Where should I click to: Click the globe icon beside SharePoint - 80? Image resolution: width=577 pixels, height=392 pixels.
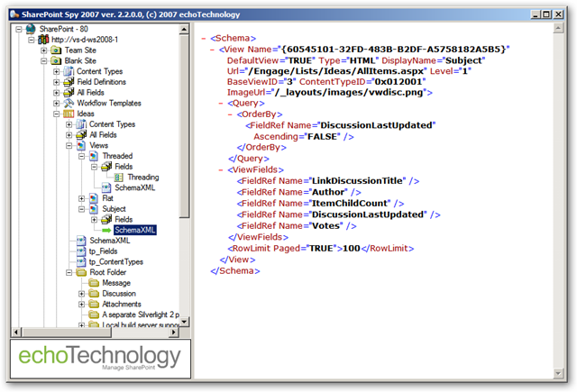[x=31, y=29]
